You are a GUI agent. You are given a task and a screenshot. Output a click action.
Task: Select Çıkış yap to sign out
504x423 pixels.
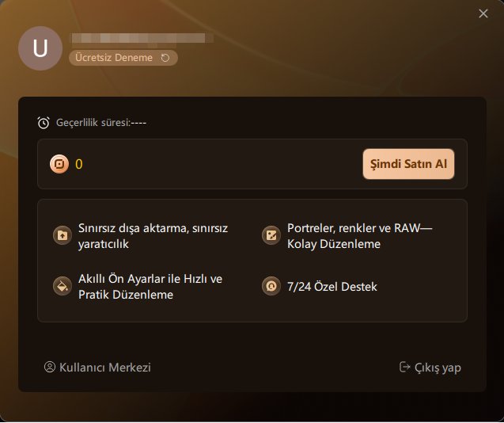coord(430,368)
